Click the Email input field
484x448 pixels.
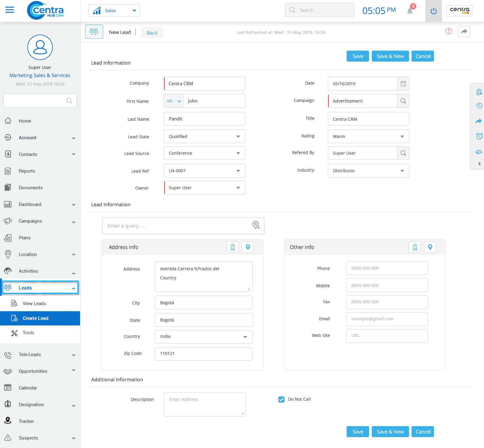pos(387,319)
